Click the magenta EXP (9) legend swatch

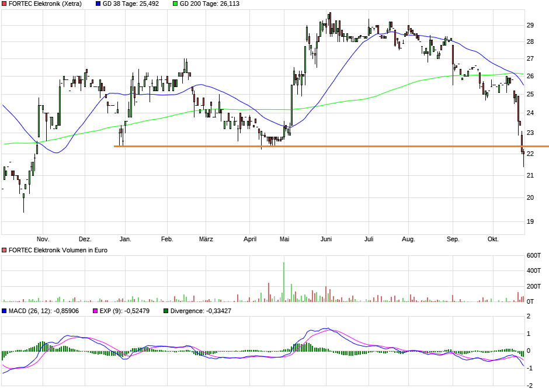click(96, 311)
